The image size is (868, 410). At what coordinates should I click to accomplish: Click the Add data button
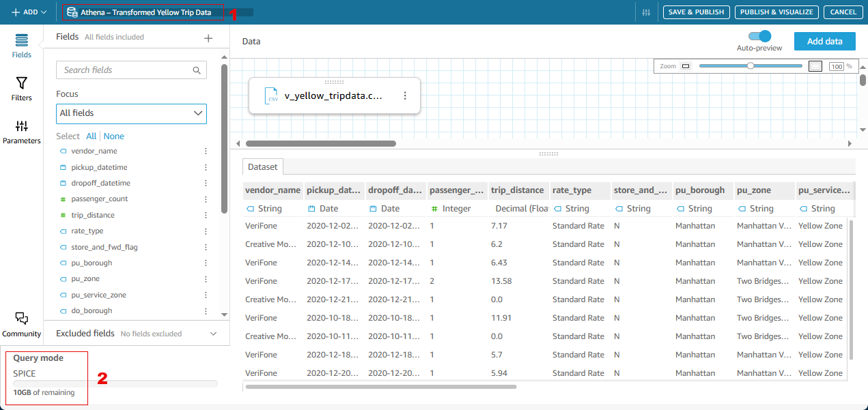(x=824, y=41)
